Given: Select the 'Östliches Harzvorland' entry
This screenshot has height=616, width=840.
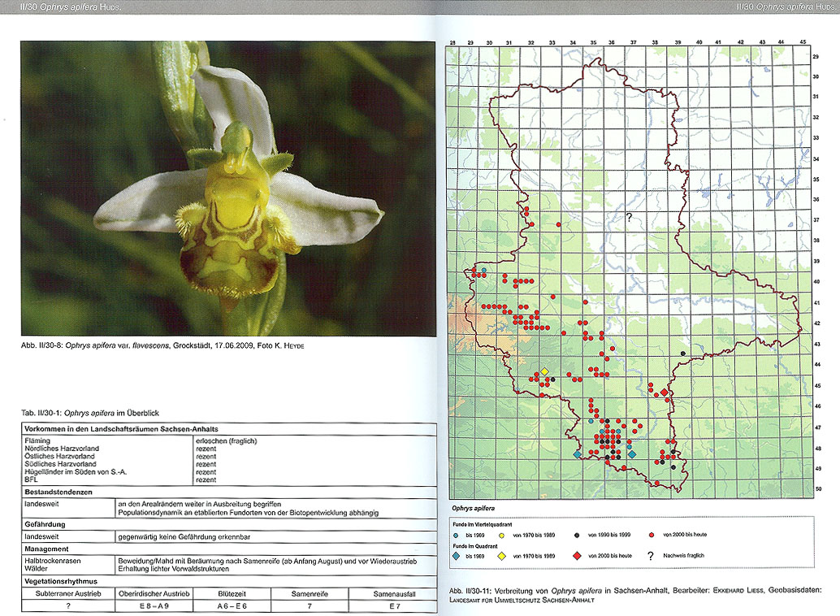Looking at the screenshot, I should [x=59, y=456].
